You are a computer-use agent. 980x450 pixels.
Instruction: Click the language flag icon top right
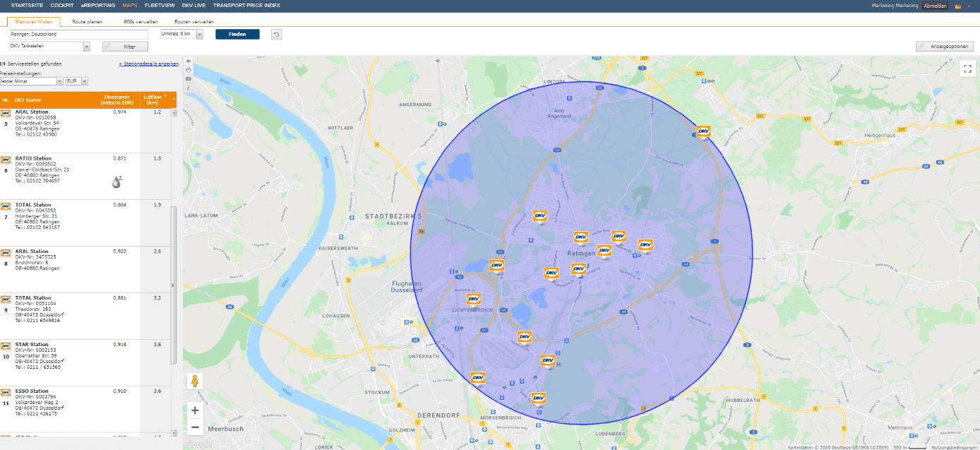pos(958,6)
